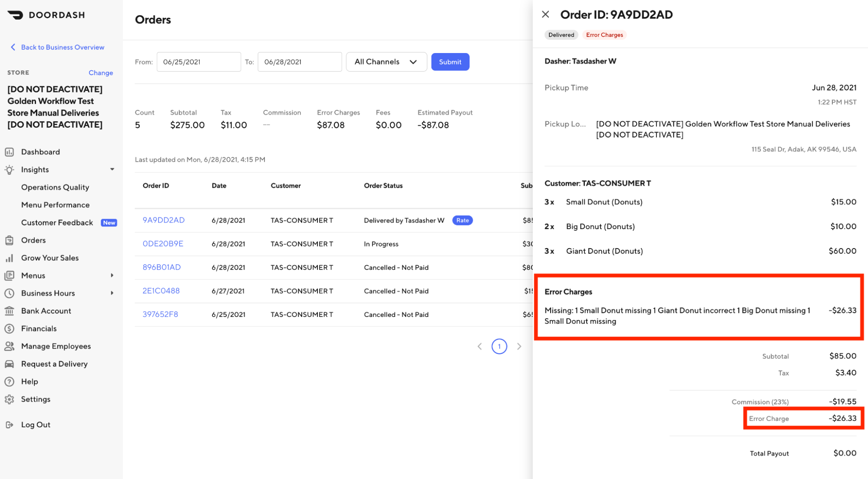Expand the Insights submenu arrow
Viewport: 868px width, 479px height.
coord(111,170)
